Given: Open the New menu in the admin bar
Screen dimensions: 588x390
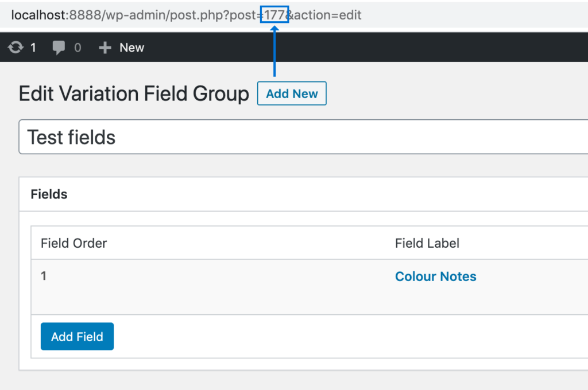Looking at the screenshot, I should pyautogui.click(x=131, y=48).
